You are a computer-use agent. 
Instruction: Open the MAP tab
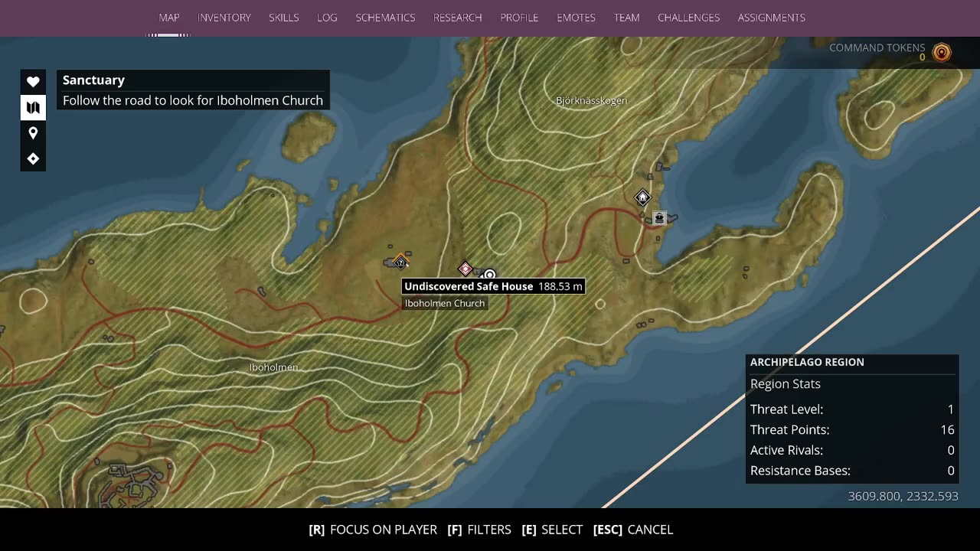[169, 18]
